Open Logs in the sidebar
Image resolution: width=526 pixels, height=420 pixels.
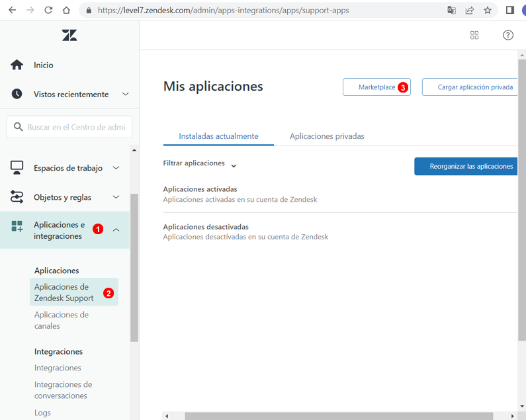(42, 413)
